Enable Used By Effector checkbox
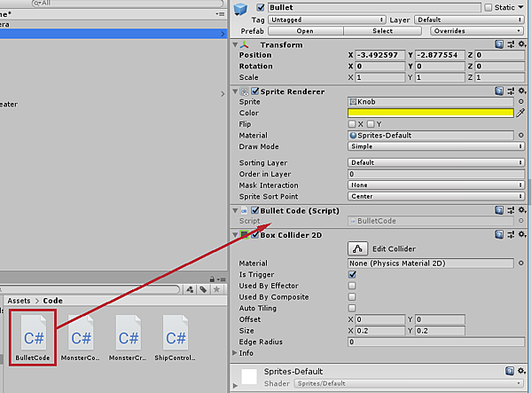532x393 pixels. (352, 286)
